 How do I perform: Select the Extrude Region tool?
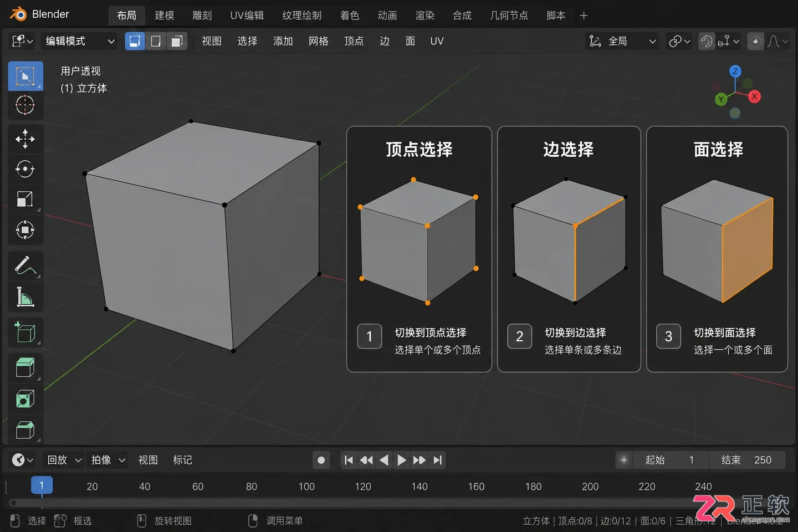pyautogui.click(x=25, y=367)
